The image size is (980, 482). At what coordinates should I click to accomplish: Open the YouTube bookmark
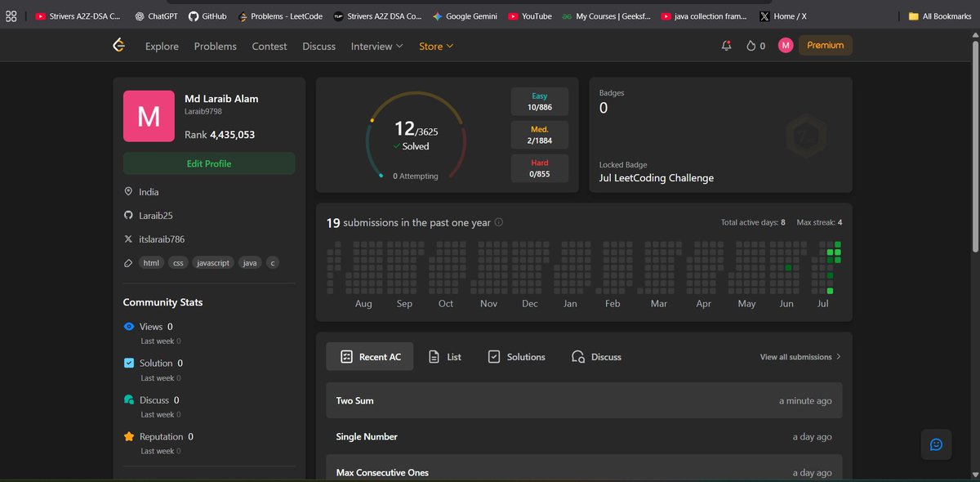click(x=530, y=16)
